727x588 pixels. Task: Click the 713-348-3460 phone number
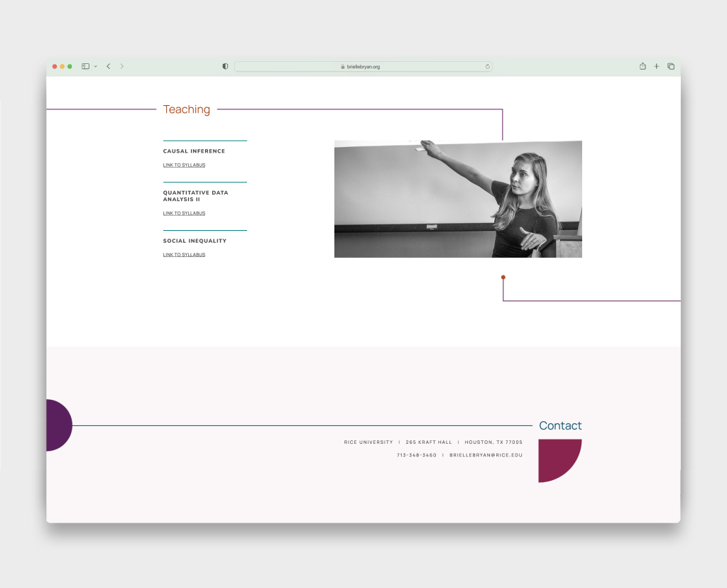coord(417,454)
